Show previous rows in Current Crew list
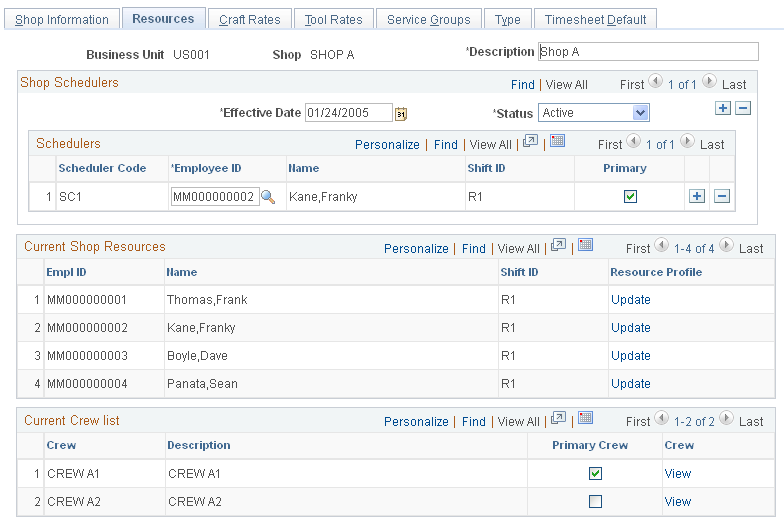 point(662,418)
